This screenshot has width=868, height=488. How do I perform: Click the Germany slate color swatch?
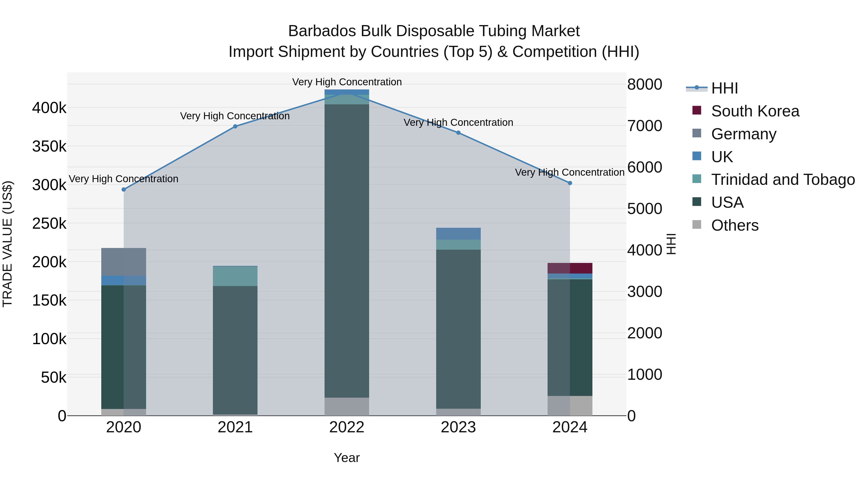tap(697, 133)
